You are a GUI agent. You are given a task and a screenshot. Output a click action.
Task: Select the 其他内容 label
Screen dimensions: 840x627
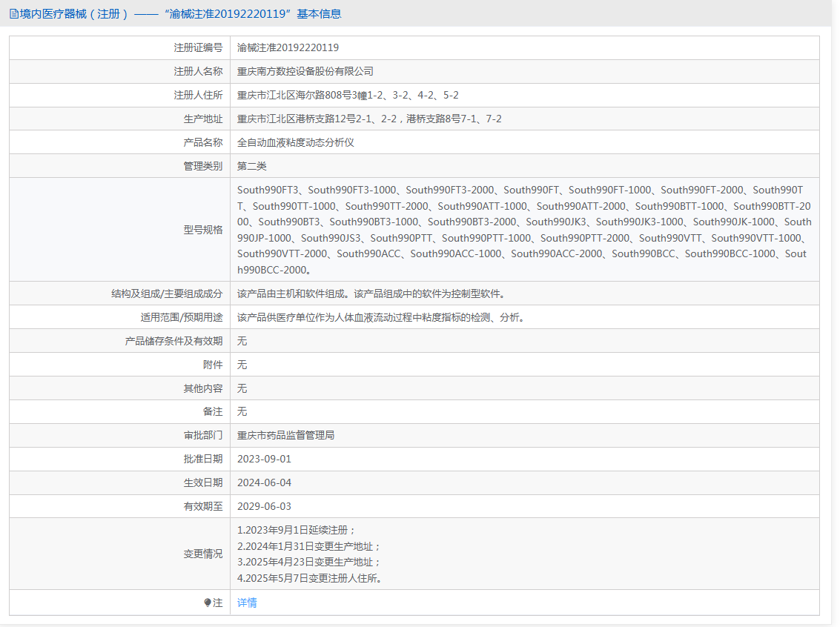(x=203, y=388)
